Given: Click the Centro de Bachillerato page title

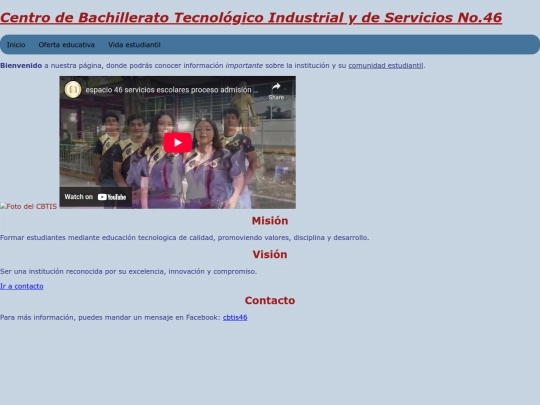Looking at the screenshot, I should coord(251,18).
